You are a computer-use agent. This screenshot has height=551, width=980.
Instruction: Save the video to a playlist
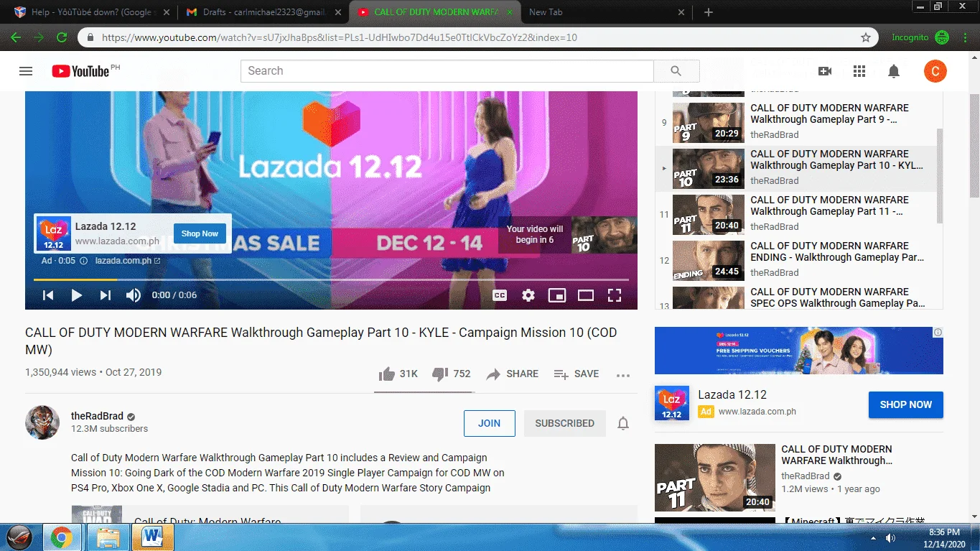[577, 374]
